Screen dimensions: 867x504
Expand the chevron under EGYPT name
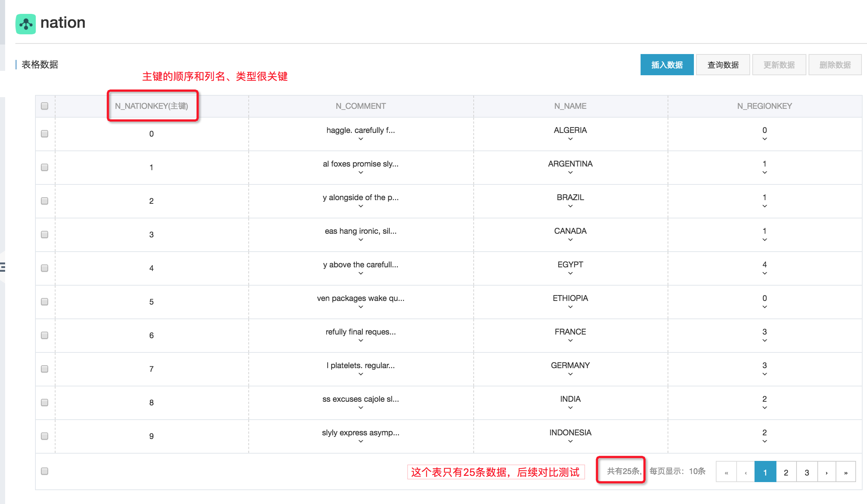[x=570, y=273]
